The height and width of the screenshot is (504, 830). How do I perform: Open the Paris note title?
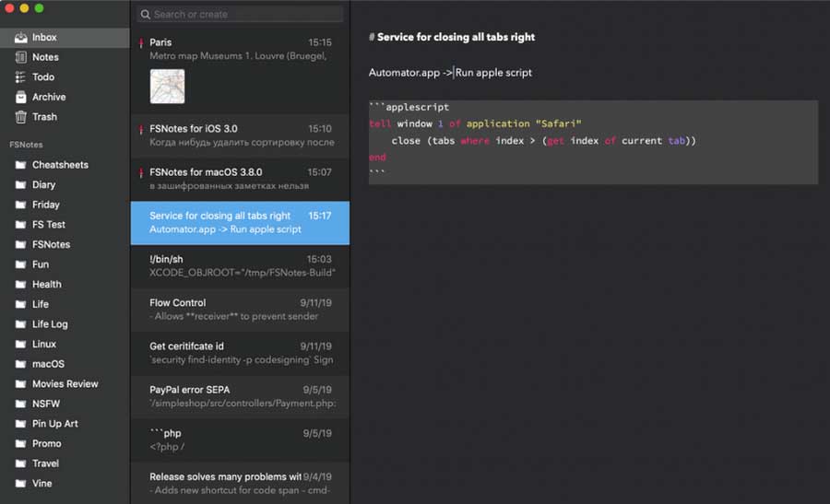tap(160, 42)
